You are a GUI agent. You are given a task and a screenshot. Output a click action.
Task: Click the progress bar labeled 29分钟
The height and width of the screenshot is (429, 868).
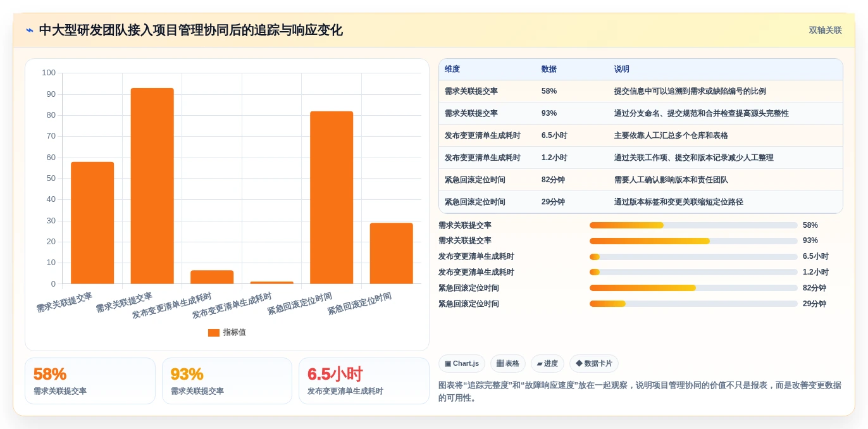coord(693,304)
